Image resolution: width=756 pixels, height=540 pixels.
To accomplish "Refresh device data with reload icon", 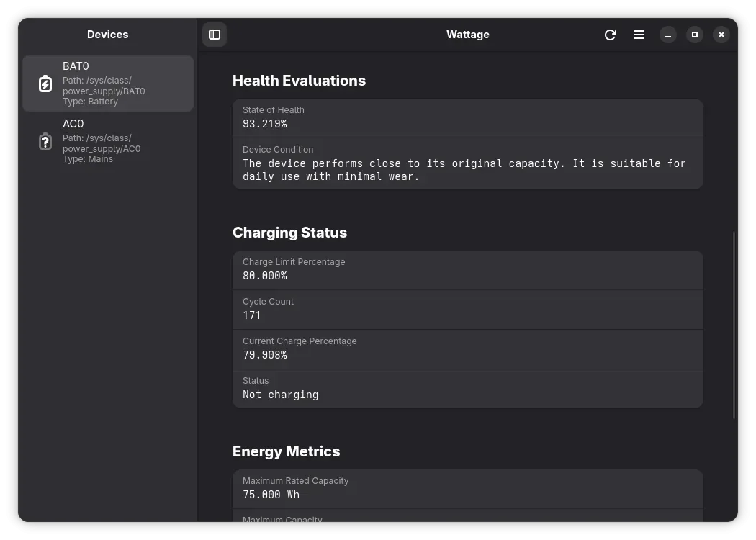I will point(611,35).
